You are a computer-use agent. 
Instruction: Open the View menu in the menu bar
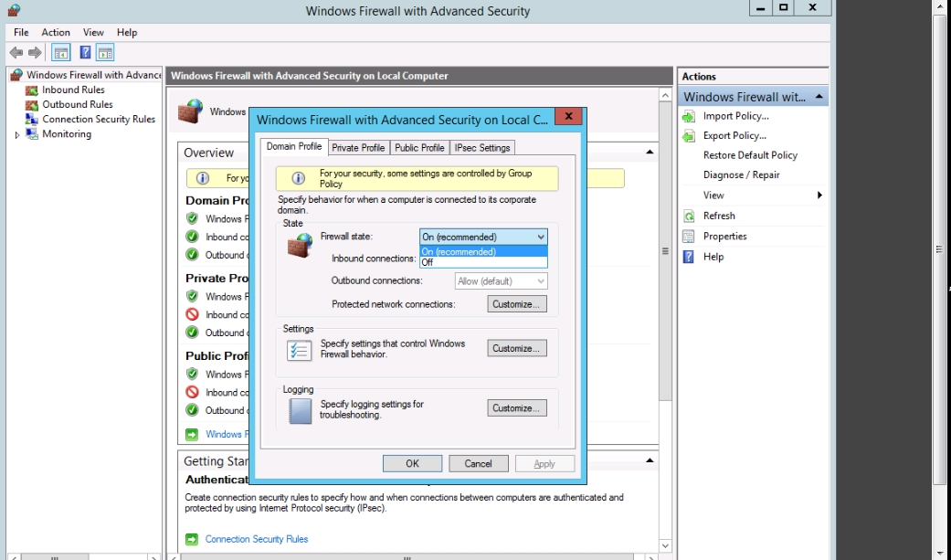tap(93, 32)
